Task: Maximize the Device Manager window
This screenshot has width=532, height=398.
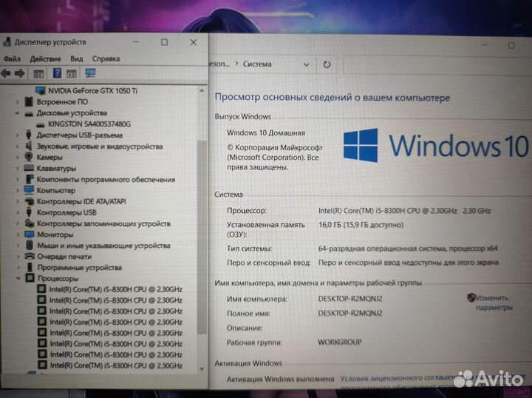Action: pyautogui.click(x=165, y=42)
